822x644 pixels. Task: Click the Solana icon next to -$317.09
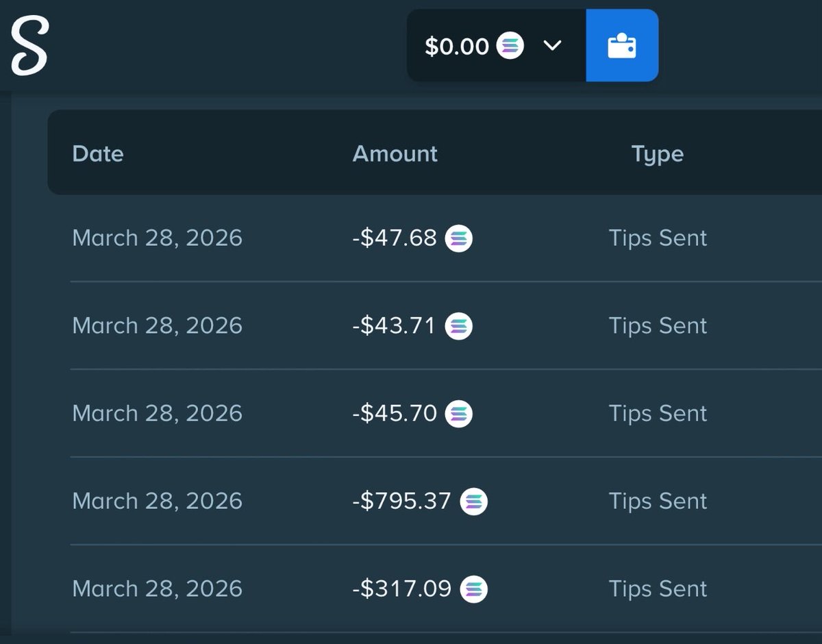[x=473, y=589]
